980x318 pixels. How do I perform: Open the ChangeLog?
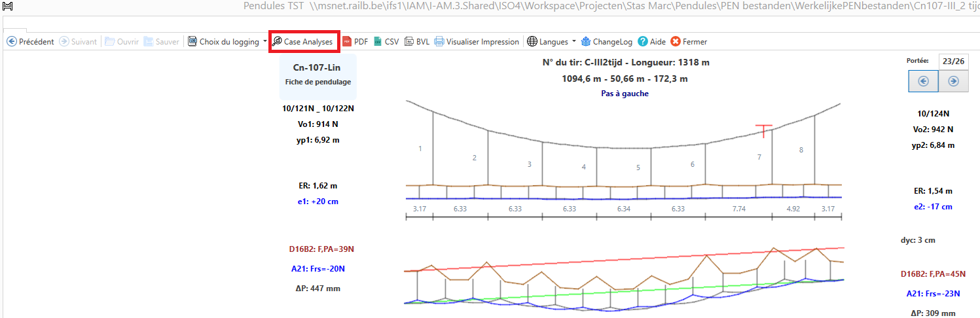point(606,41)
